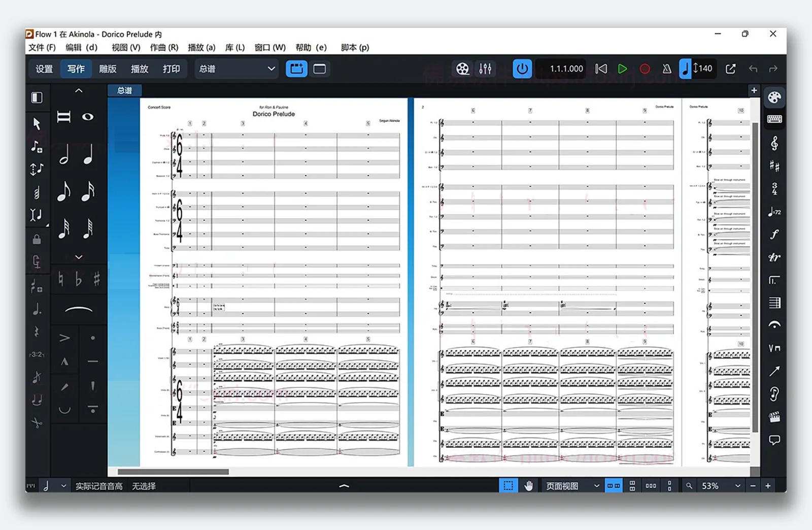The height and width of the screenshot is (530, 812).
Task: Open the Key Signatures panel
Action: pos(774,165)
